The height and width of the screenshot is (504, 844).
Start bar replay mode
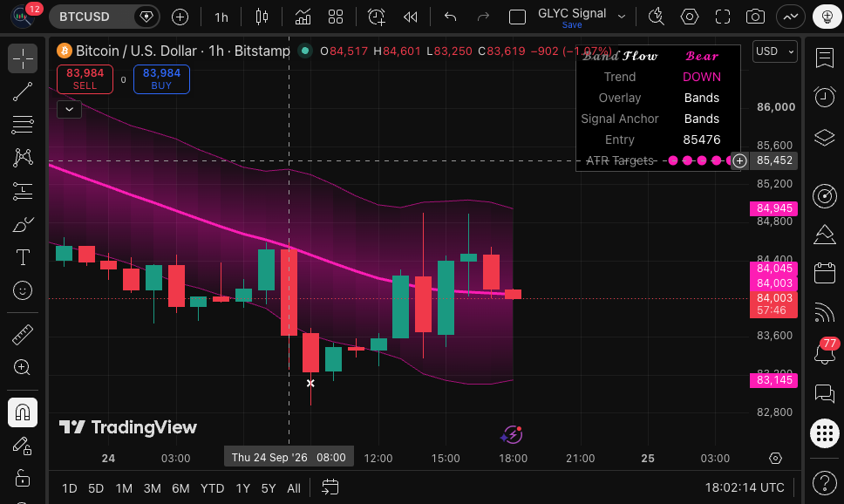[x=410, y=17]
